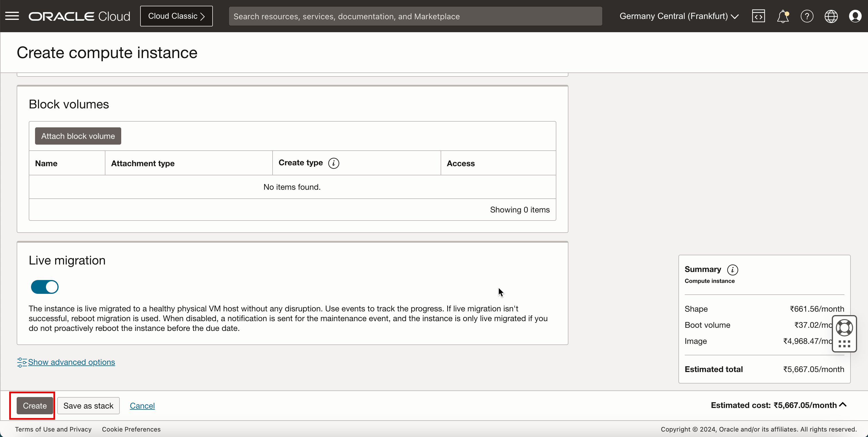
Task: Click the Create instance button
Action: pos(34,405)
